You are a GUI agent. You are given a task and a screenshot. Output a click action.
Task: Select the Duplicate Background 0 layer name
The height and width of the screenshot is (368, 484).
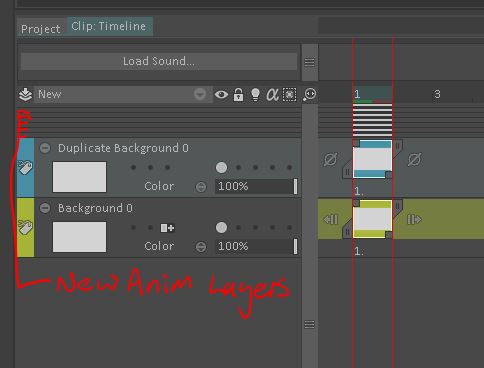click(x=123, y=148)
